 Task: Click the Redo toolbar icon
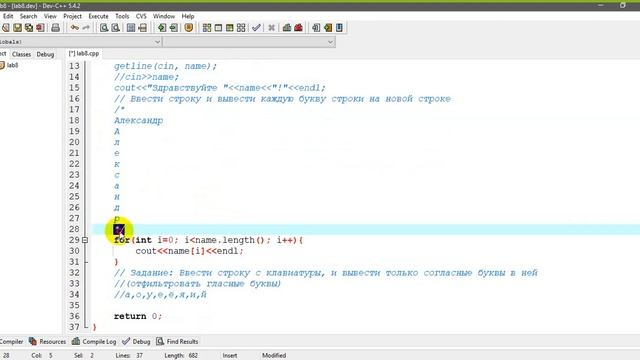click(x=86, y=28)
